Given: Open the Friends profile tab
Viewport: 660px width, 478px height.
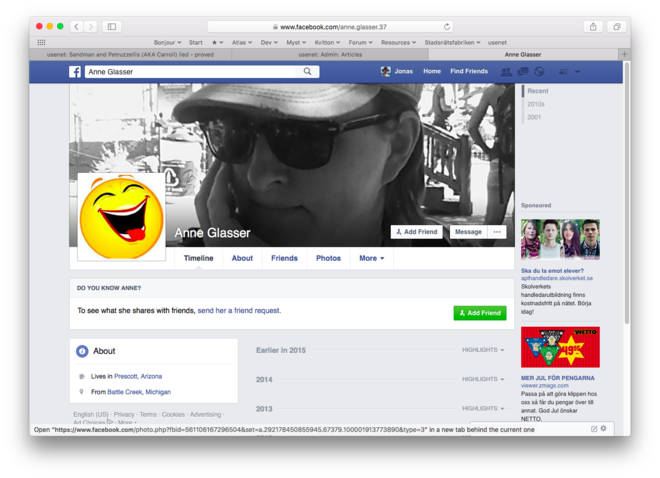Looking at the screenshot, I should click(x=284, y=258).
